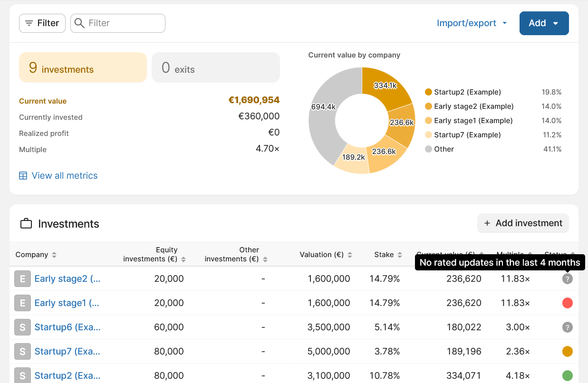Viewport: 588px width, 383px height.
Task: Toggle Startup2 (Example) in chart legend
Action: click(467, 92)
